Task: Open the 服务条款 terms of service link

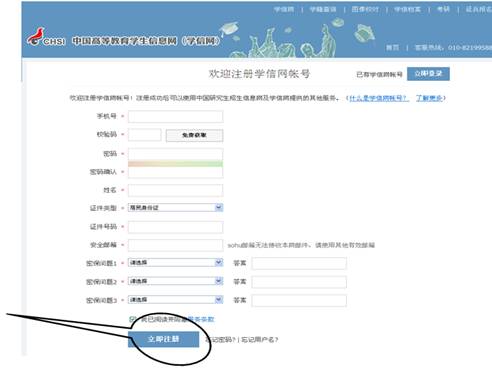Action: 201,319
